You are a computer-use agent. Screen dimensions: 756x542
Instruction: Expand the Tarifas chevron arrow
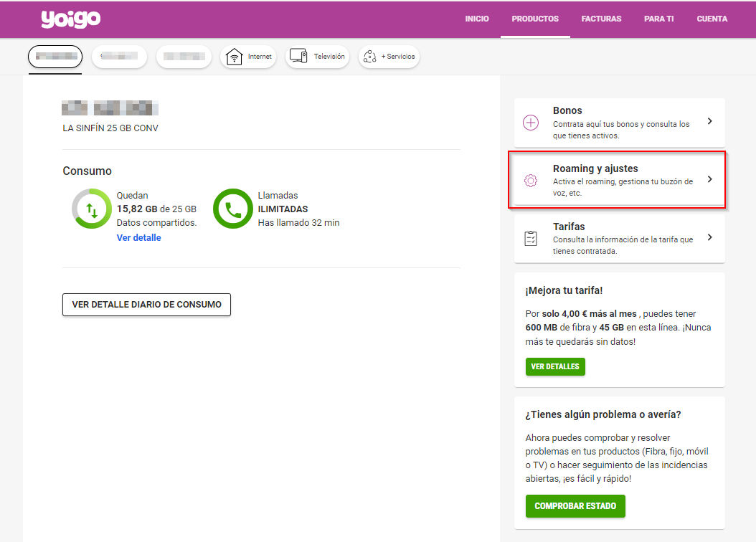[709, 237]
